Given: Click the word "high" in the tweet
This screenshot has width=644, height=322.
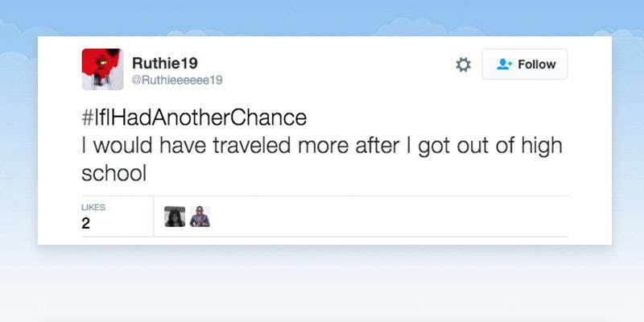Looking at the screenshot, I should coord(542,146).
